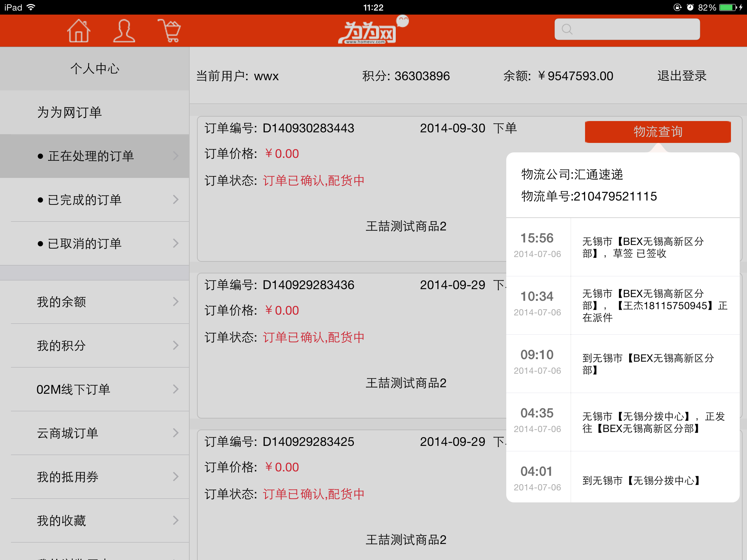This screenshot has width=747, height=560.
Task: Focus the search input field
Action: (x=627, y=29)
